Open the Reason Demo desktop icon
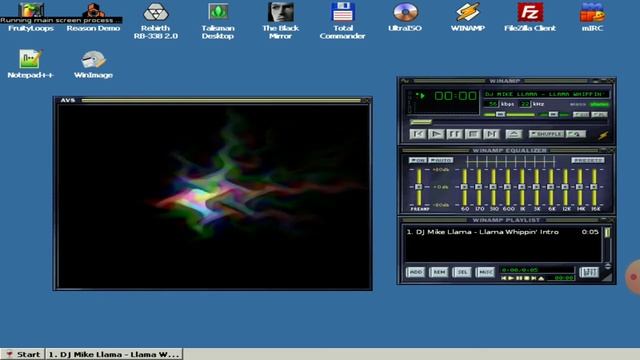Viewport: 640px width, 360px height. [x=93, y=16]
